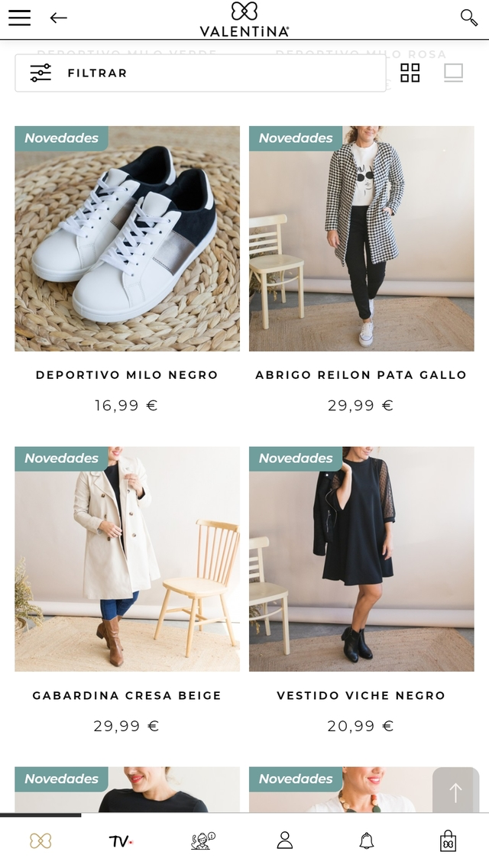489x868 pixels.
Task: Switch to grid view layout
Action: point(410,73)
